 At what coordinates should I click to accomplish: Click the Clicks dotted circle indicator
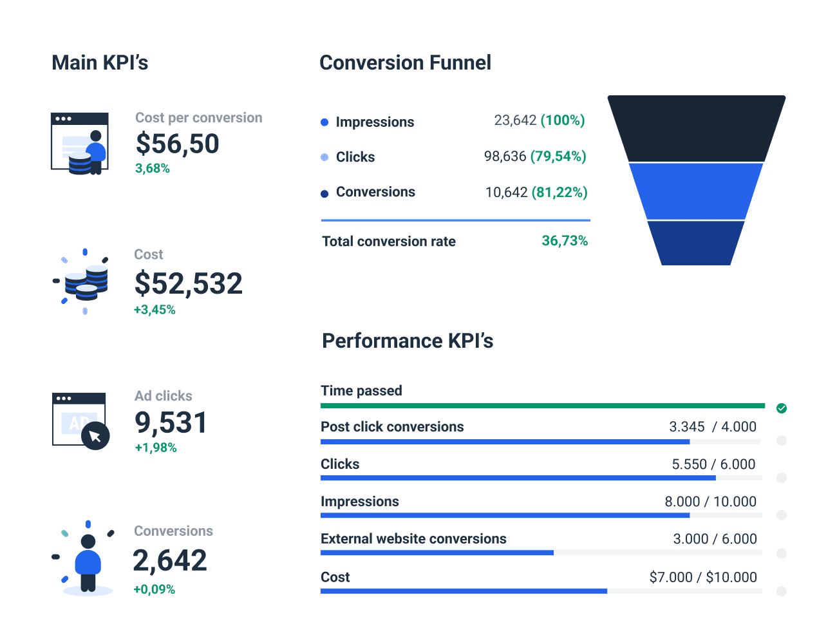coord(324,156)
